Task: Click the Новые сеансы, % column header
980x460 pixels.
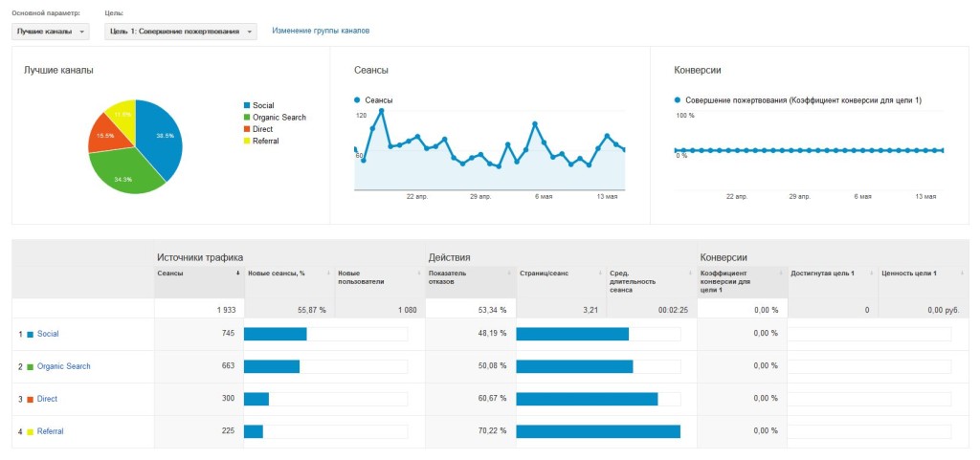Action: (x=276, y=274)
